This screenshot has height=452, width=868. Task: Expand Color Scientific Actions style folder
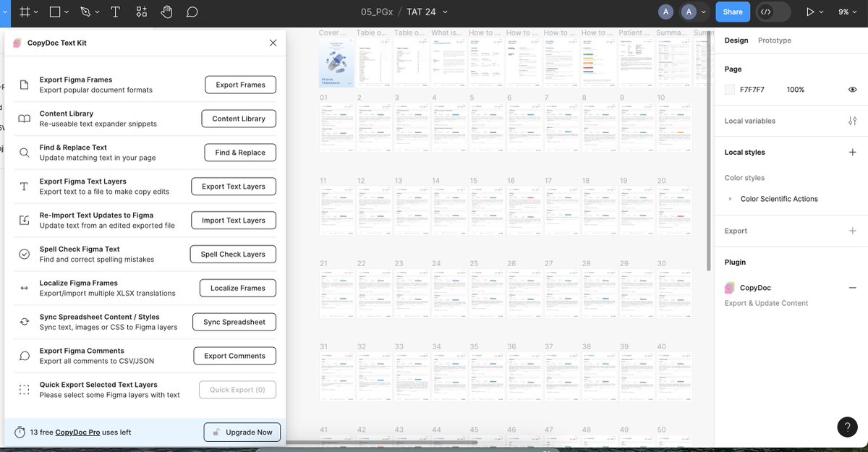tap(730, 199)
